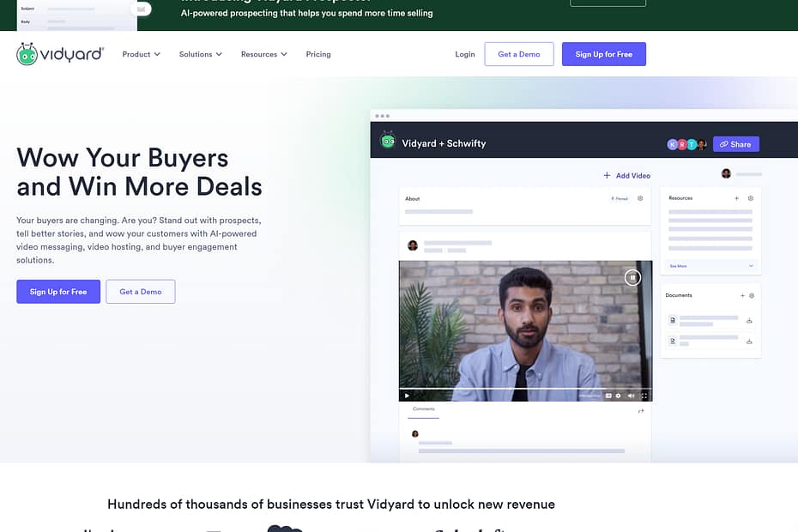Switch to the Comments tab
Image resolution: width=798 pixels, height=532 pixels.
[423, 409]
